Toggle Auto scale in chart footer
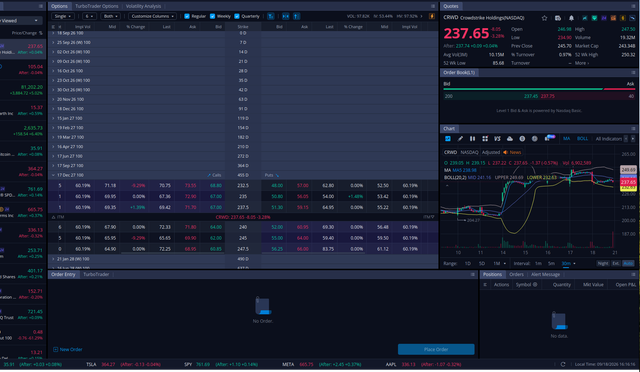Viewport: 640px width, 372px height. tap(628, 264)
